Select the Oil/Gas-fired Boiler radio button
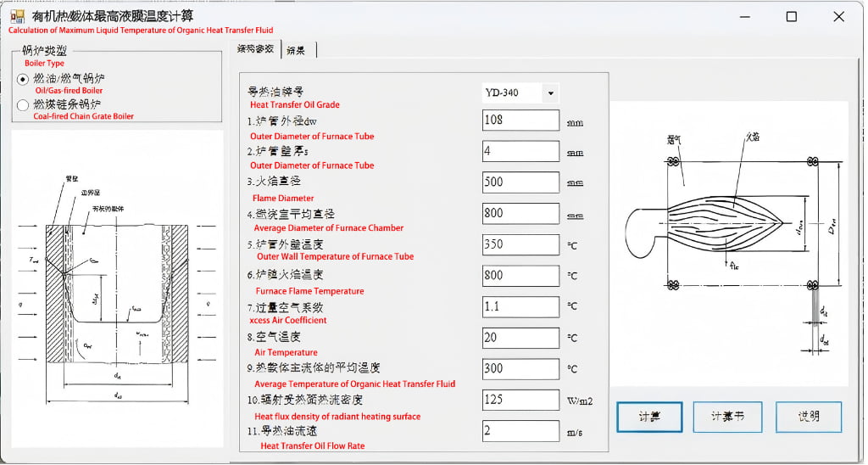The width and height of the screenshot is (868, 465). pos(23,79)
